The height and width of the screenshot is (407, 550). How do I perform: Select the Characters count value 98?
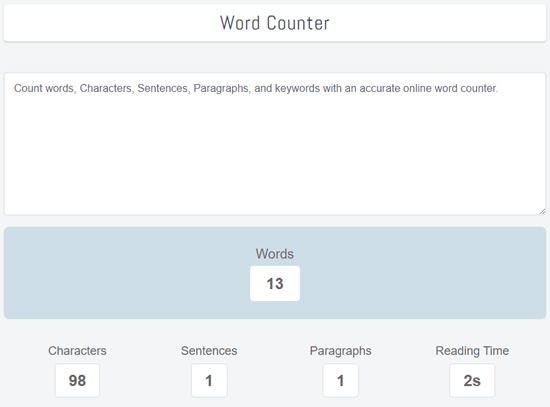[x=77, y=380]
